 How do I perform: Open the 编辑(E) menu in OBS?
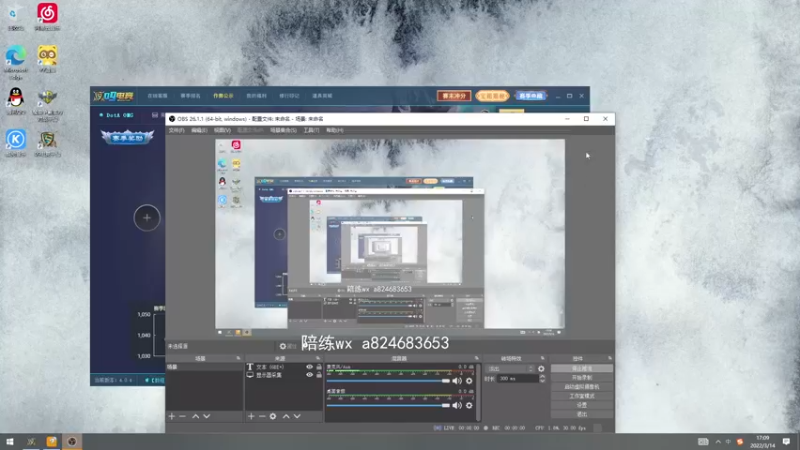[x=199, y=131]
